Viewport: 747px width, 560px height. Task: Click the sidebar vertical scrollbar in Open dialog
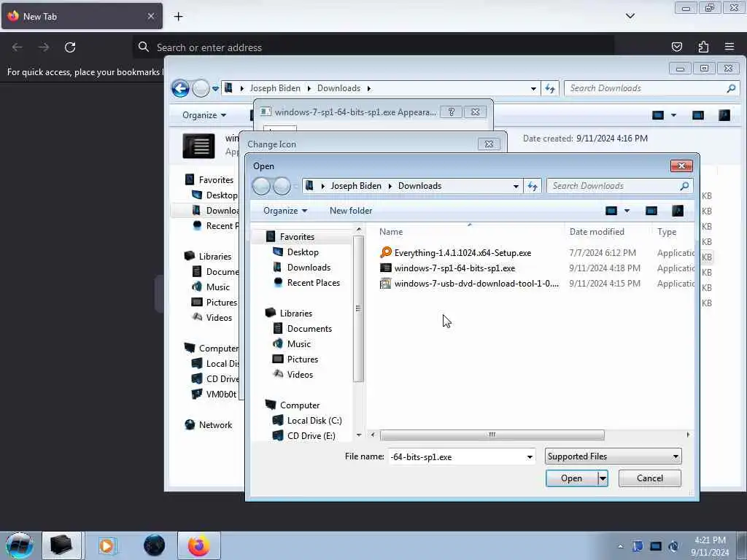pyautogui.click(x=358, y=308)
